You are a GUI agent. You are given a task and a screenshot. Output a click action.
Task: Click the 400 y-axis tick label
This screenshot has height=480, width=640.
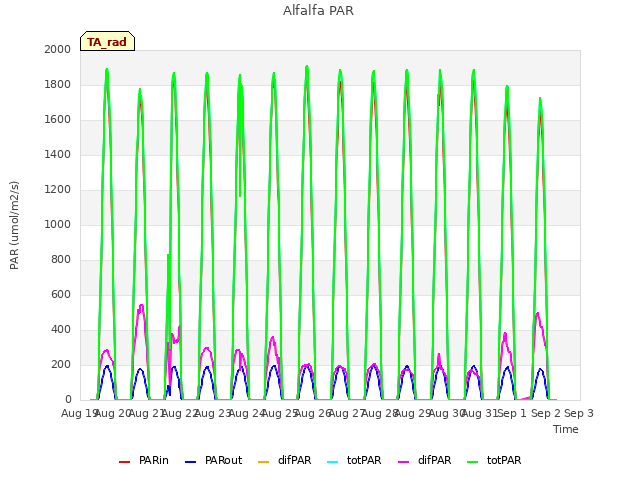pyautogui.click(x=61, y=329)
